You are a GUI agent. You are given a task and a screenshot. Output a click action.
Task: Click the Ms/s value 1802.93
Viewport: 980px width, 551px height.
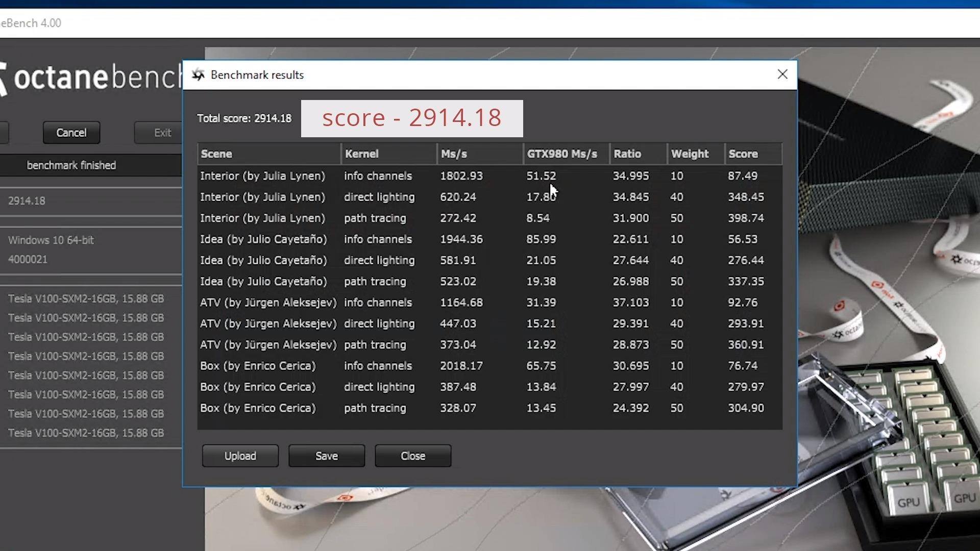(461, 176)
